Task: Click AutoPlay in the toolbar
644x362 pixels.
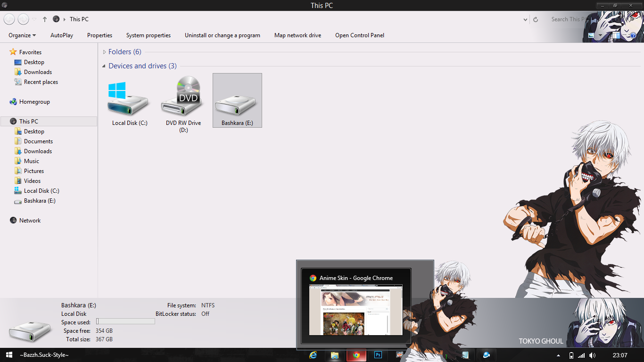Action: 62,35
